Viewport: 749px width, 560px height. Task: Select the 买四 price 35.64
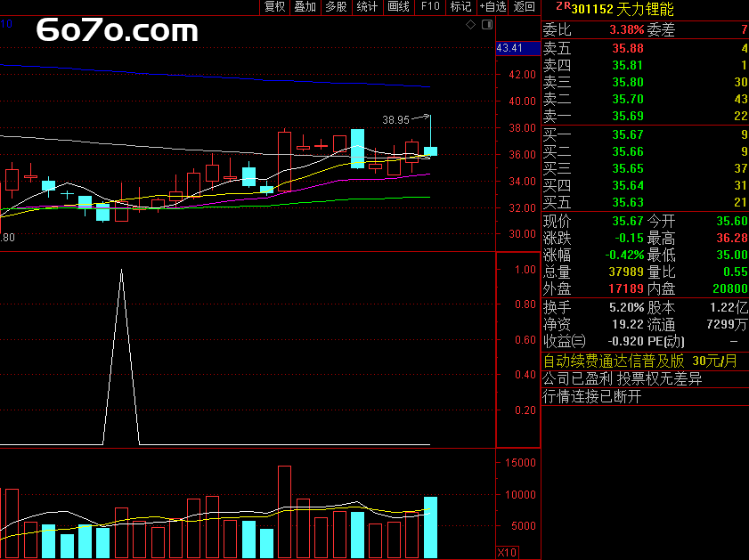(628, 185)
